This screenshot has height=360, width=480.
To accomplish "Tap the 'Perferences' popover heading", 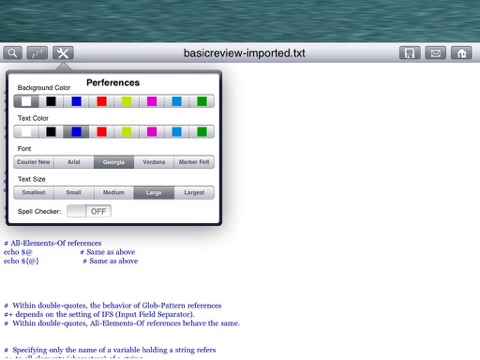I will [x=113, y=83].
